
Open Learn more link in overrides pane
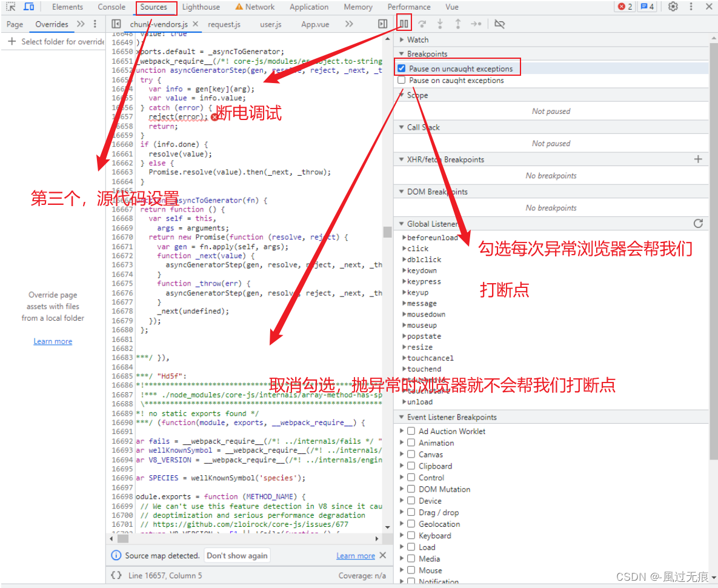(x=53, y=341)
